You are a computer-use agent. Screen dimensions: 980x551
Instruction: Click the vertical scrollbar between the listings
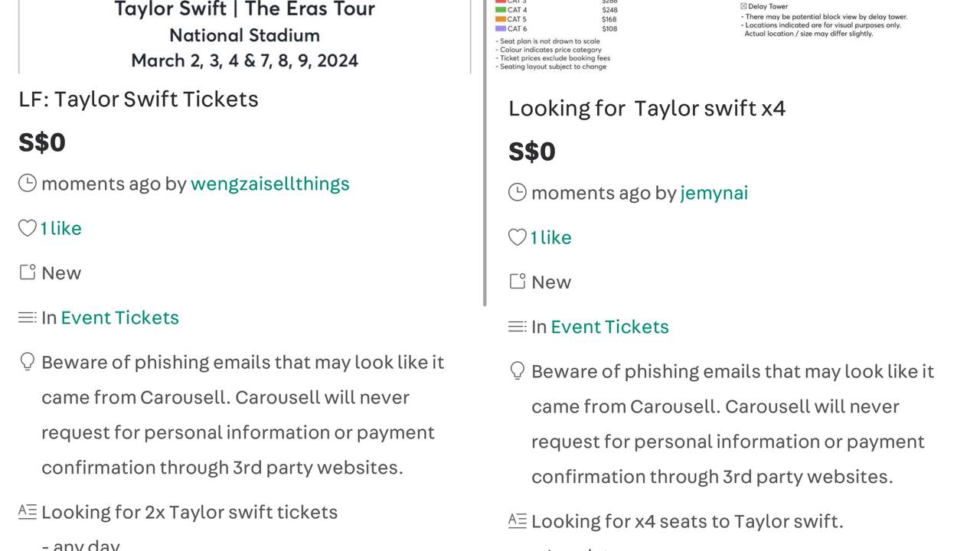[485, 153]
